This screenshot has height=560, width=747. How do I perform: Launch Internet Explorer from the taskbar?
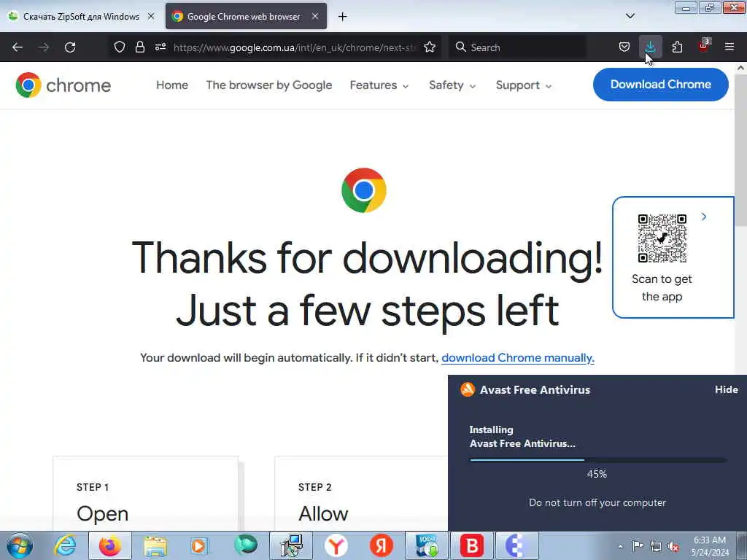coord(65,545)
